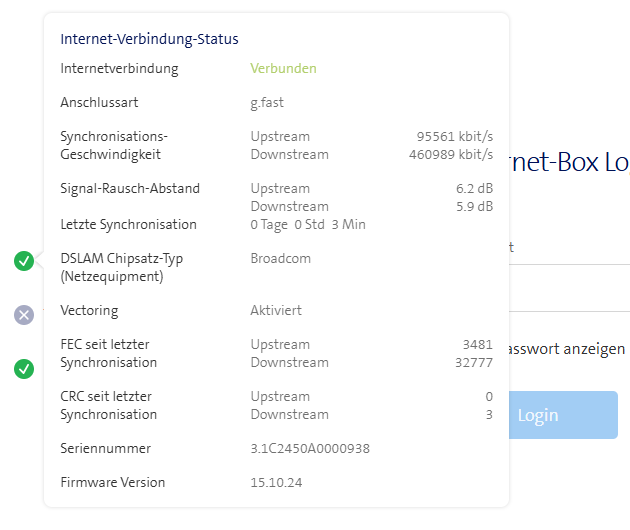Click the 'Internet-Verbindung-Status' popup title

pyautogui.click(x=149, y=39)
